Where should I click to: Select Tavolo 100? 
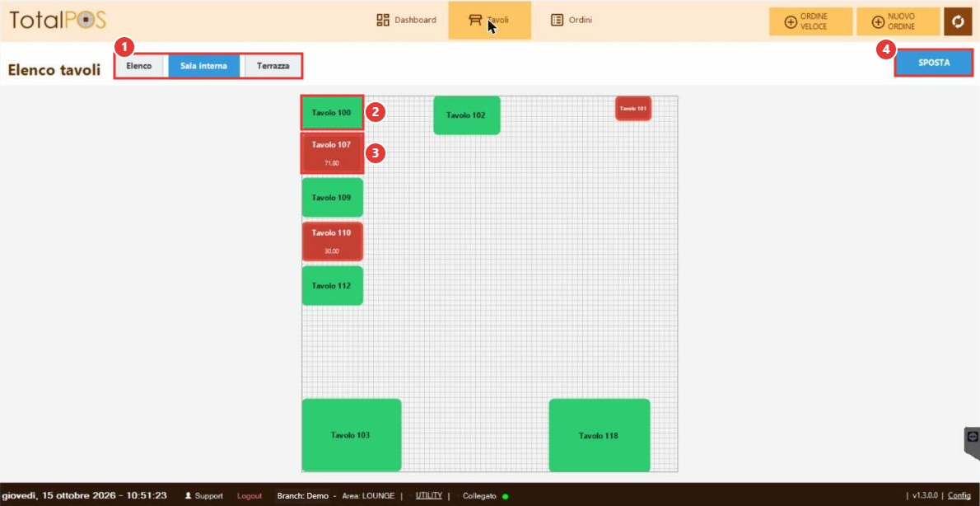pos(332,113)
